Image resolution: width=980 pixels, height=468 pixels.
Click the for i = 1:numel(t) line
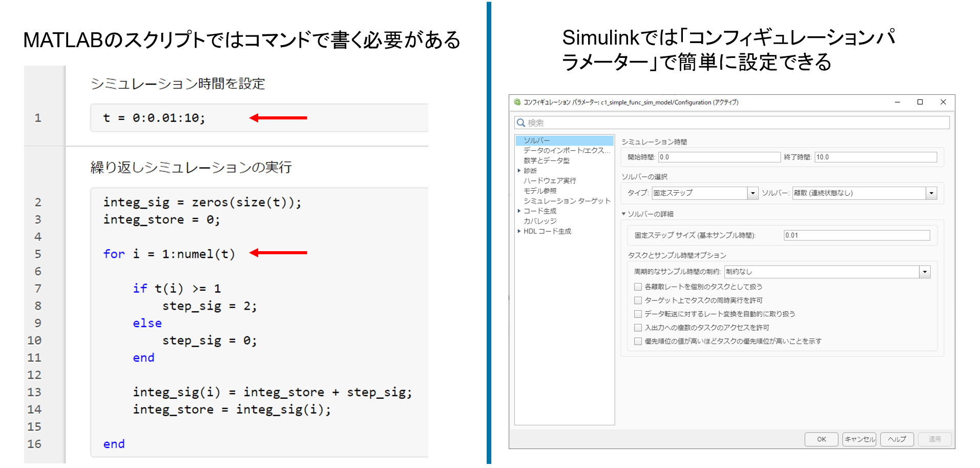(169, 254)
